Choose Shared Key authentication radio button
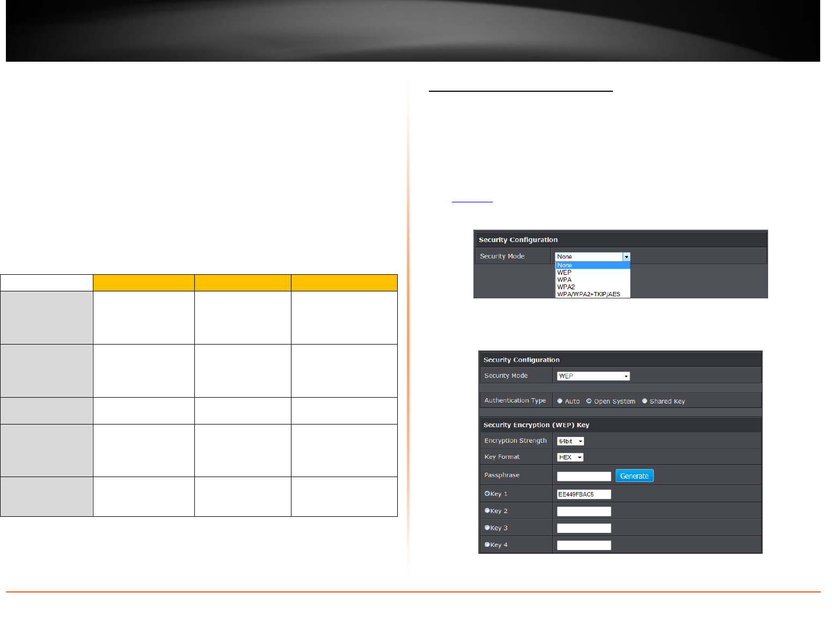832x644 pixels. pyautogui.click(x=645, y=401)
